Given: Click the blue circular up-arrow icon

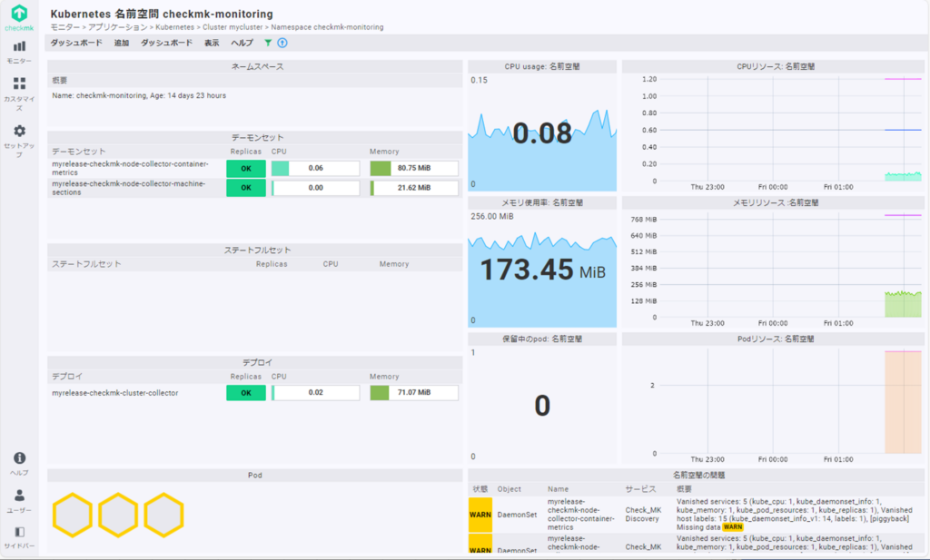Looking at the screenshot, I should point(282,43).
